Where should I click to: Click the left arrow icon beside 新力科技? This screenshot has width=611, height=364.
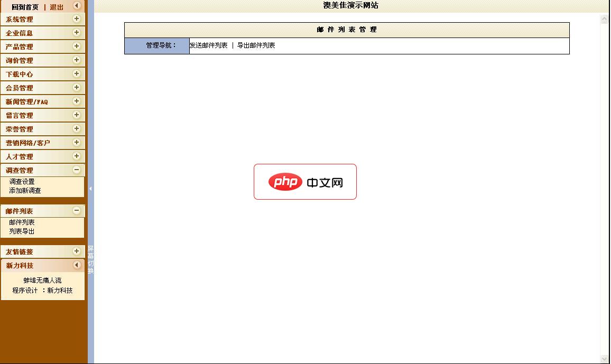(x=78, y=265)
